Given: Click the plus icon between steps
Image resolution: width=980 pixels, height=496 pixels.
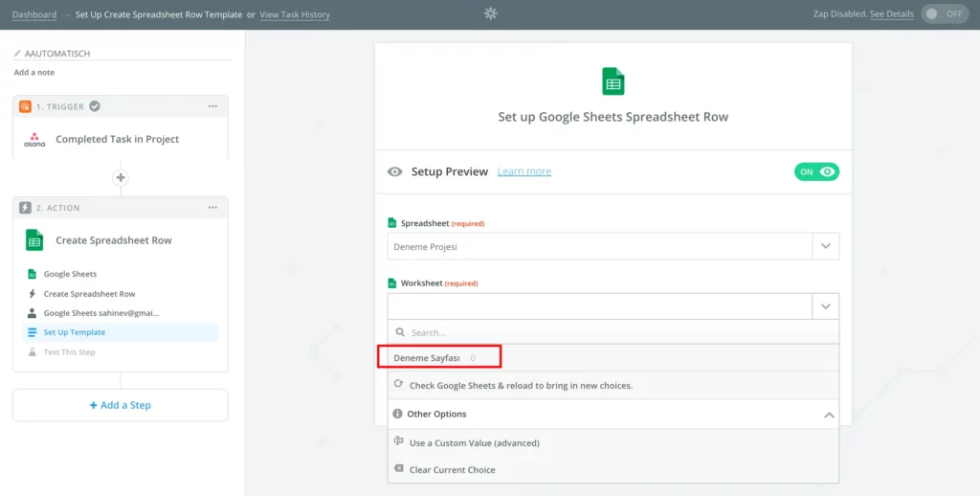Looking at the screenshot, I should 121,178.
